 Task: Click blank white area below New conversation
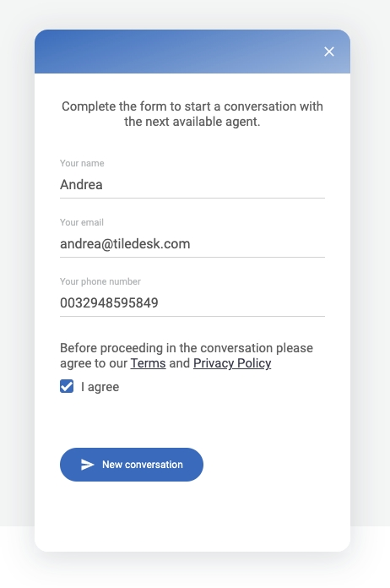click(x=192, y=514)
